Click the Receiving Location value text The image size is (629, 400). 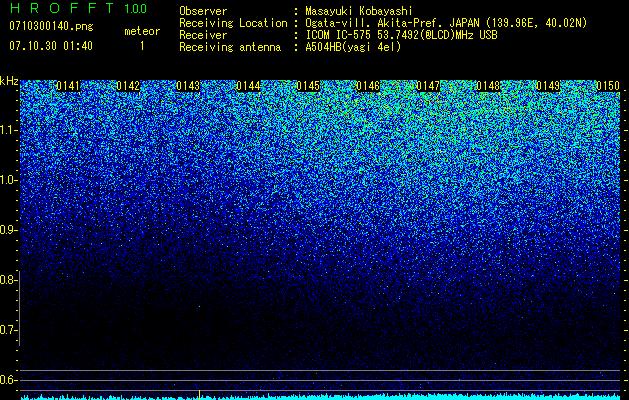point(446,23)
